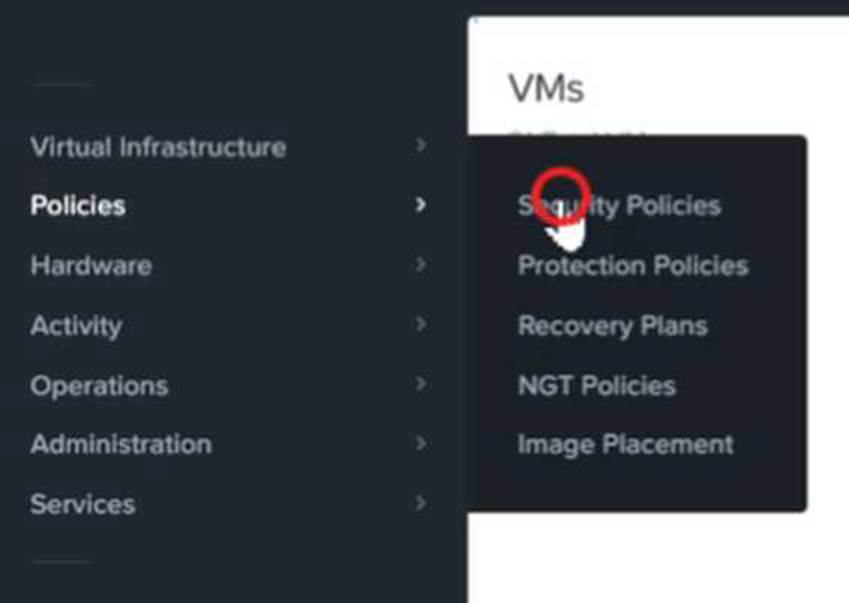
Task: Open the Hardware menu
Action: [x=91, y=266]
